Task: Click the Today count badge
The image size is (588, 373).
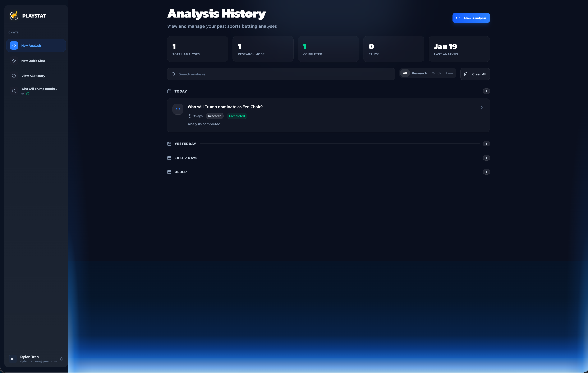Action: [x=486, y=91]
